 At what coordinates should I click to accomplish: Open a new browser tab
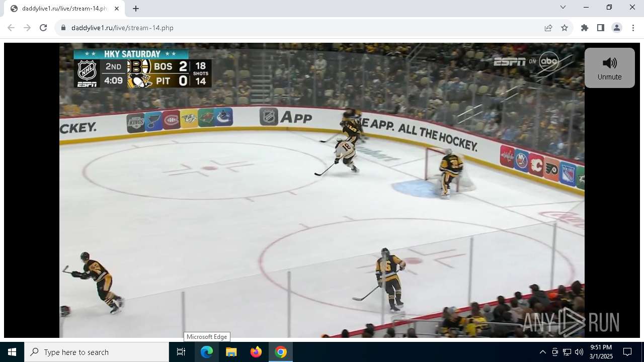(136, 9)
